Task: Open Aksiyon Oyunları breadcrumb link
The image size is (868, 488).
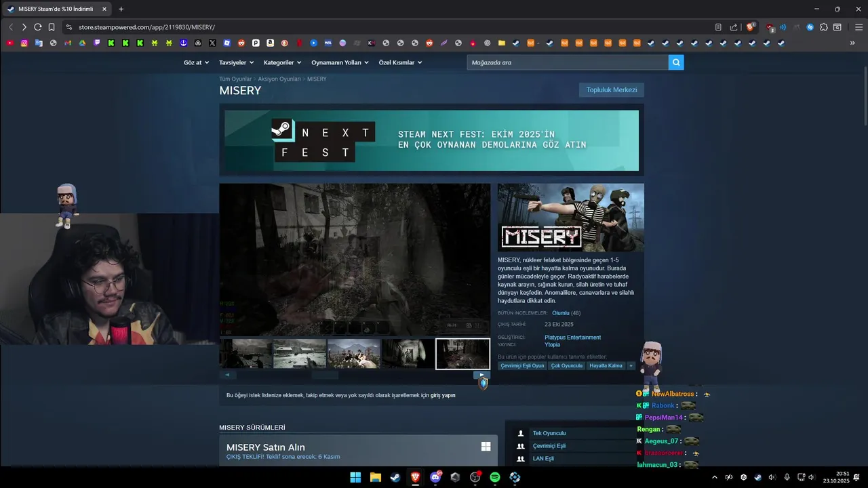Action: tap(279, 79)
